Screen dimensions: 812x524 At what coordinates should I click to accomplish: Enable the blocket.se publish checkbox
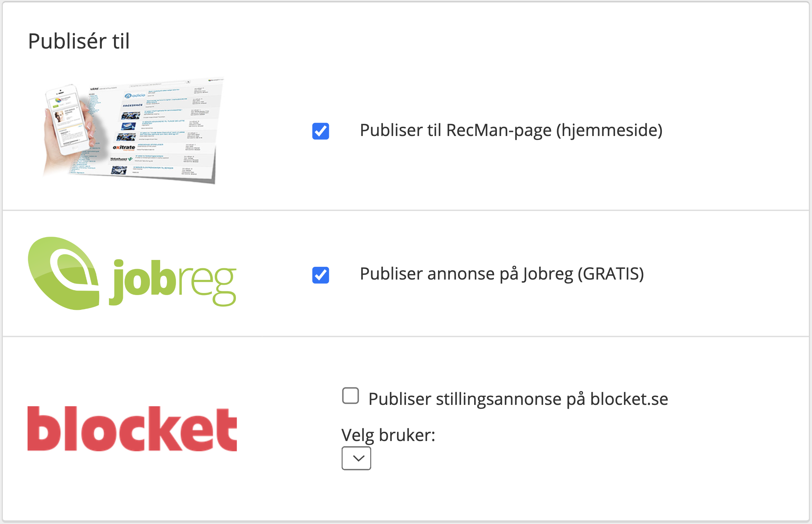tap(351, 396)
